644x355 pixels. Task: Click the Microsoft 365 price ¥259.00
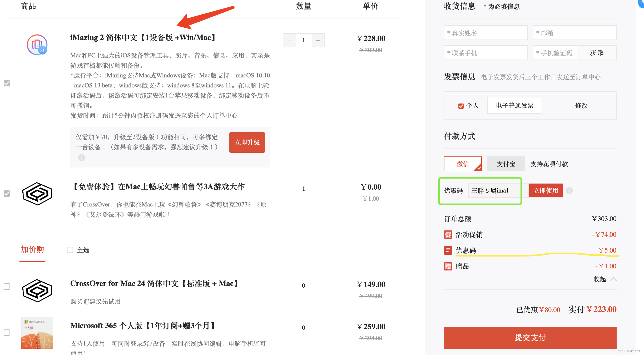tap(371, 327)
